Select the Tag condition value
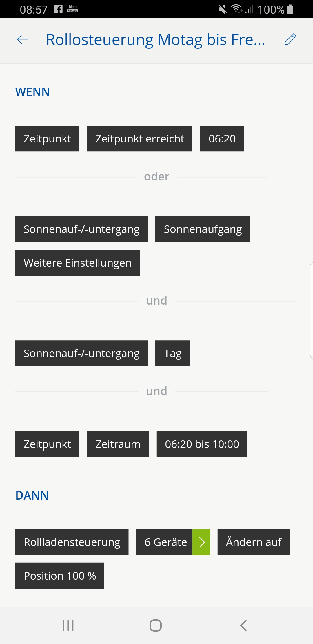This screenshot has width=313, height=644. coord(172,353)
